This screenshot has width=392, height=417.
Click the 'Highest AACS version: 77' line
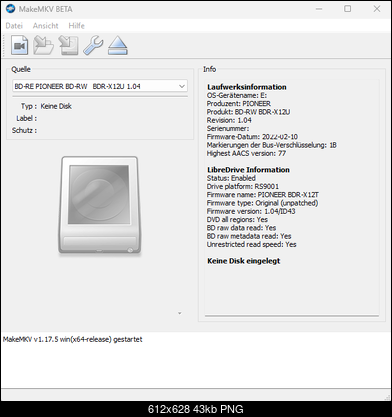pyautogui.click(x=246, y=153)
